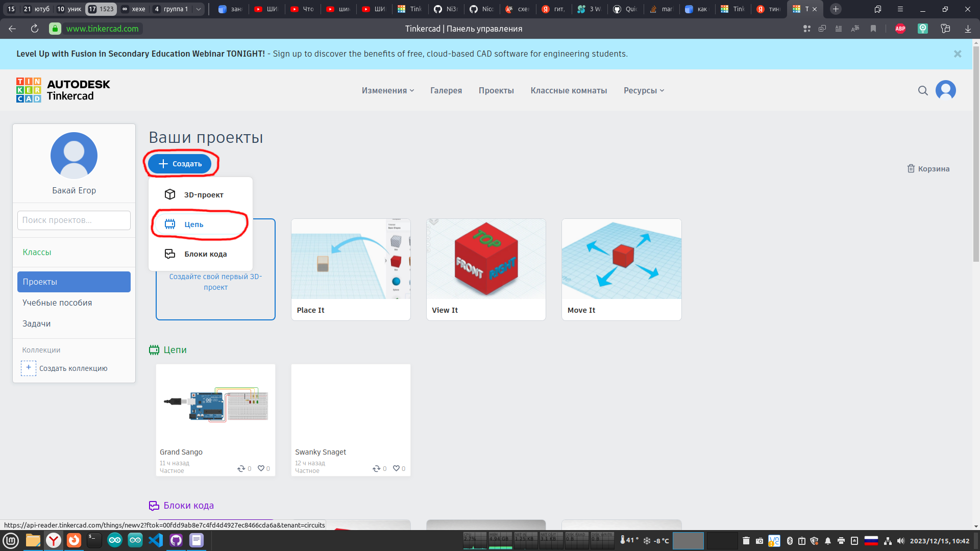Click the like heart on Grand Sango
Image resolution: width=980 pixels, height=551 pixels.
pos(261,468)
